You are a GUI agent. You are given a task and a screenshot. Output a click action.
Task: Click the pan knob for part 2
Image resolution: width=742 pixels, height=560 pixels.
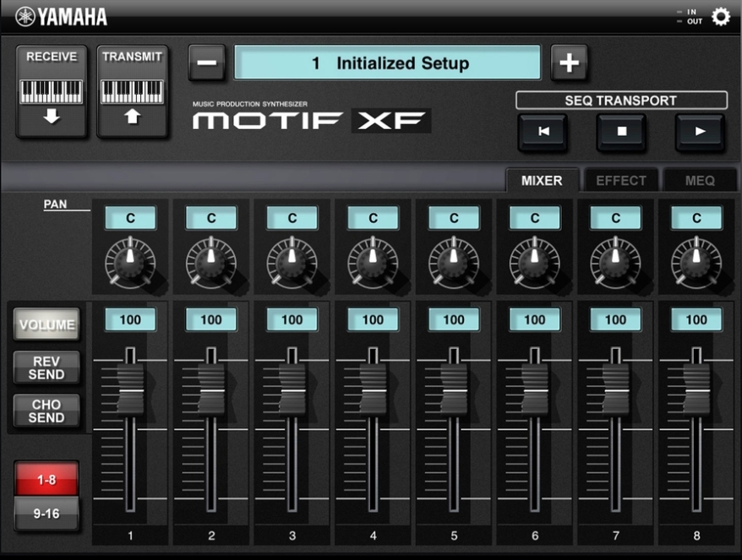[x=211, y=263]
